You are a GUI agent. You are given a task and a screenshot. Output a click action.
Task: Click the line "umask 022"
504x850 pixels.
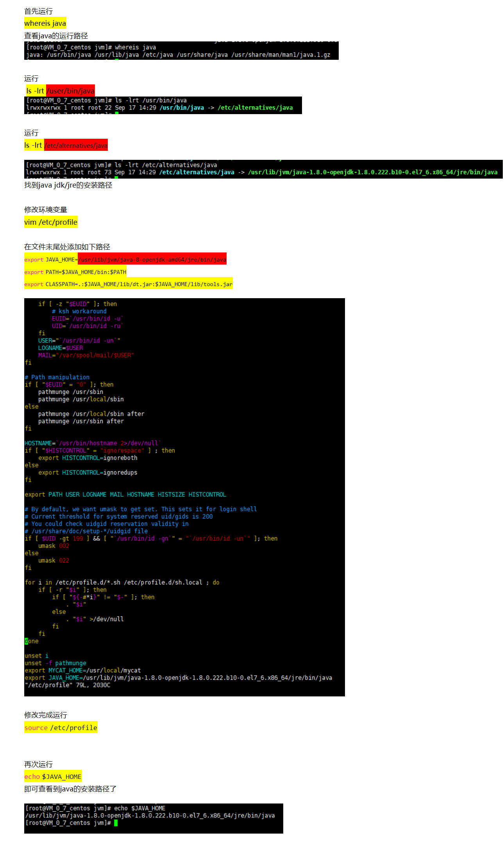[54, 560]
